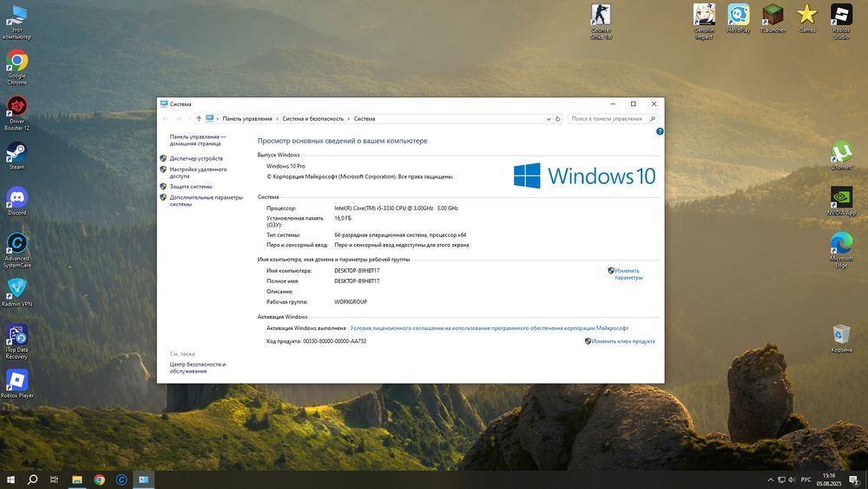
Task: Click the computer name DESKTOP-B9HBT17 value
Action: click(357, 271)
